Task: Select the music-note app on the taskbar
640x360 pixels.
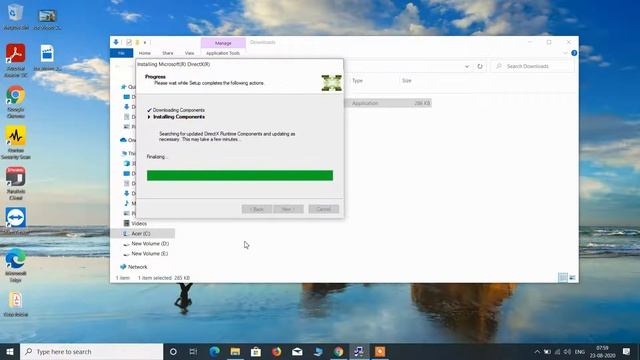Action: pos(359,351)
